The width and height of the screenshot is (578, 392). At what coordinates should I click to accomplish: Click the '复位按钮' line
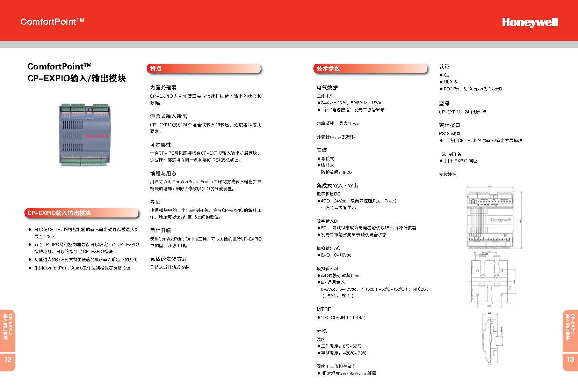click(x=448, y=175)
